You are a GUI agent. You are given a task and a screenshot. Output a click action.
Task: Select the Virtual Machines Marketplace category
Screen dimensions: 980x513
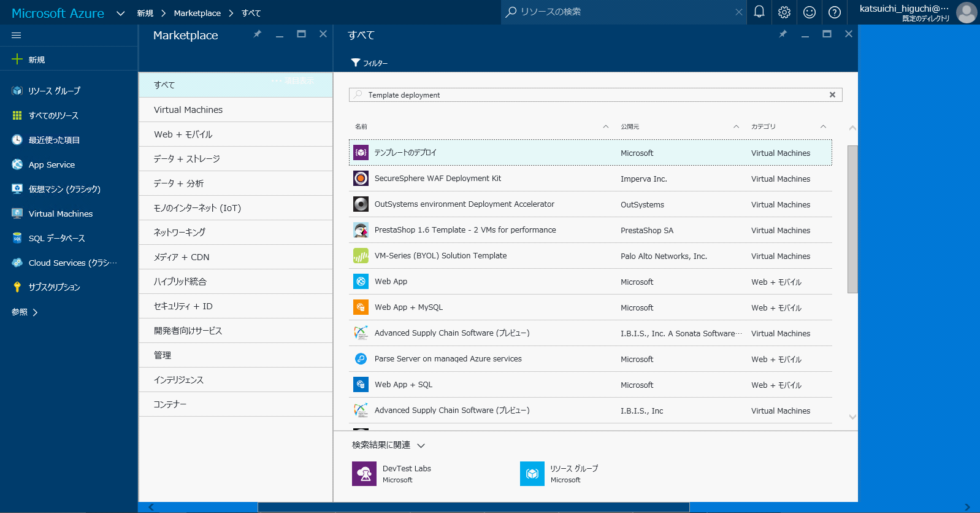[x=235, y=109]
